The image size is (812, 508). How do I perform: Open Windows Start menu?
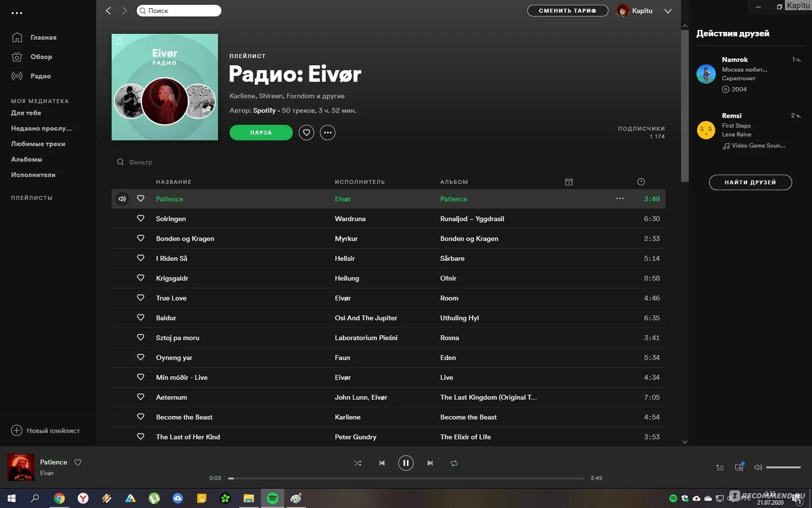click(12, 498)
